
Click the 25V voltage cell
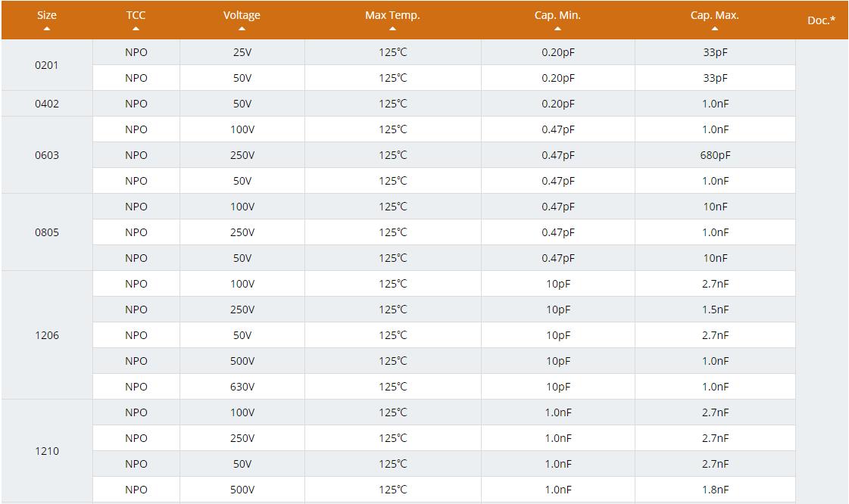(242, 52)
